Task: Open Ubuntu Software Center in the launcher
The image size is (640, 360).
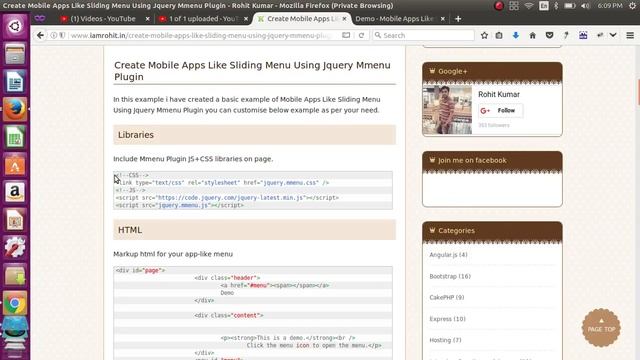Action: pyautogui.click(x=15, y=164)
